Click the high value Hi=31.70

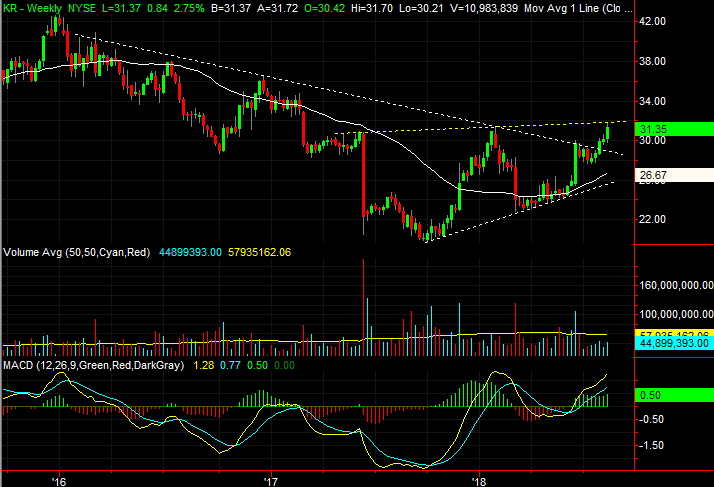click(372, 8)
